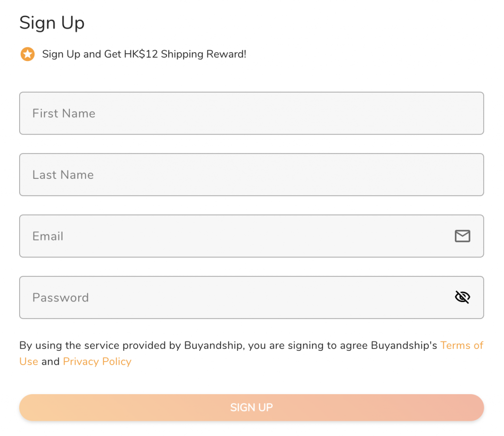Image resolution: width=504 pixels, height=436 pixels.
Task: Open the Privacy Policy link
Action: click(x=97, y=362)
